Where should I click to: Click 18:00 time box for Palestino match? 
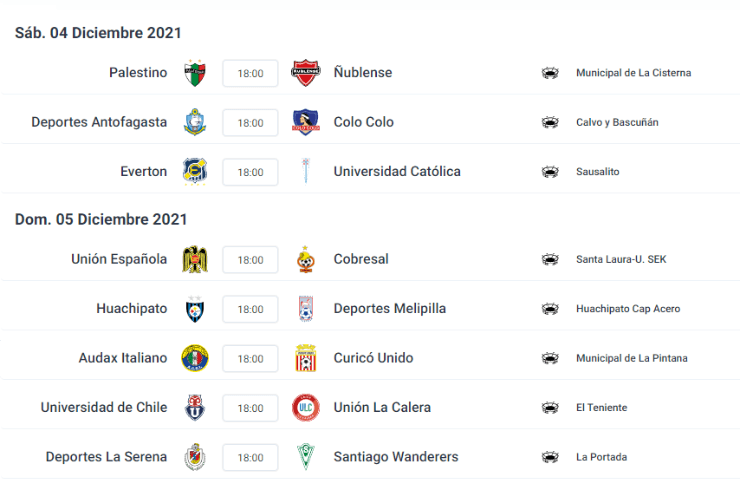click(250, 73)
